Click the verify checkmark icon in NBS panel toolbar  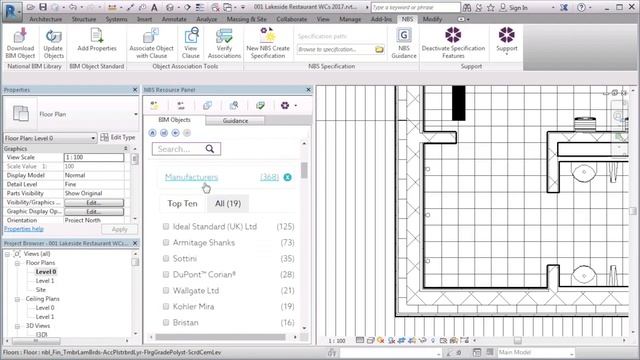260,106
